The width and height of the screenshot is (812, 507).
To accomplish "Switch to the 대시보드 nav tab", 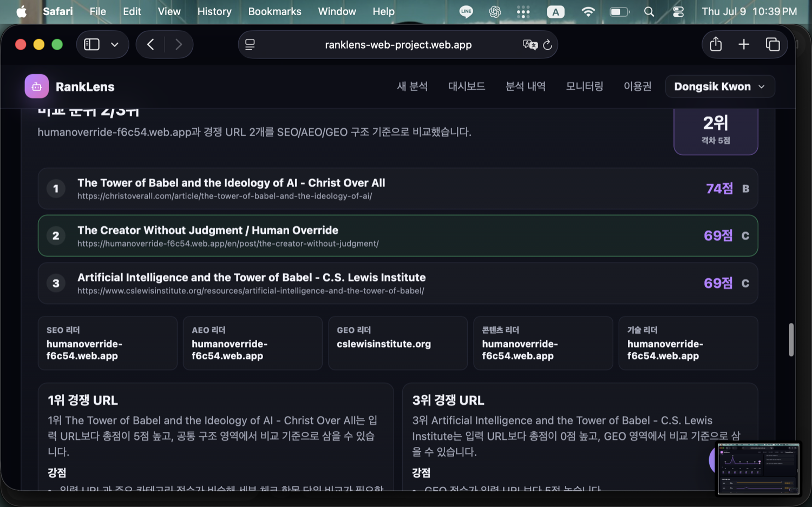I will point(467,87).
